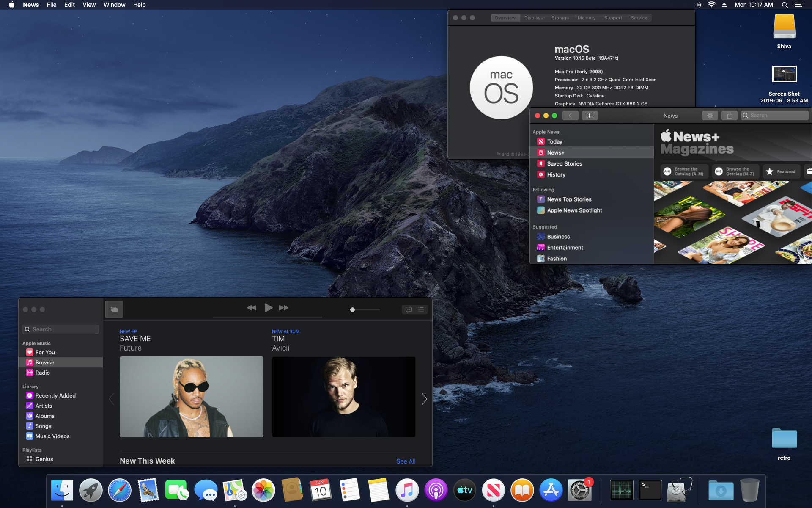Screen dimensions: 812x508
Task: Toggle the News sidebar button
Action: pos(590,116)
